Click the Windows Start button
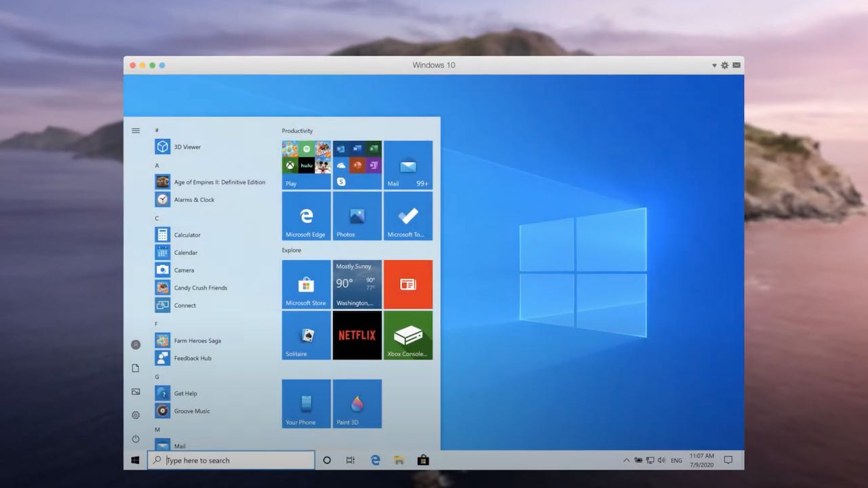 (136, 460)
